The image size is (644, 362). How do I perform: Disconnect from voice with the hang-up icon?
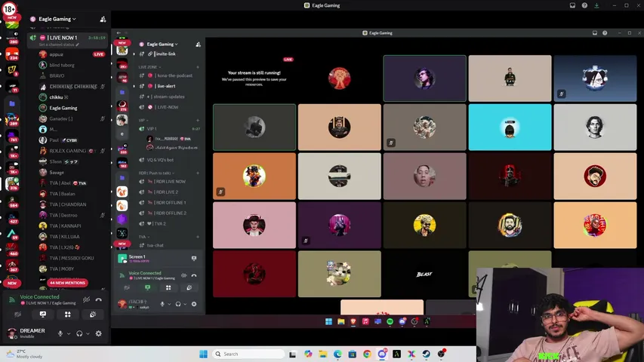(99, 299)
